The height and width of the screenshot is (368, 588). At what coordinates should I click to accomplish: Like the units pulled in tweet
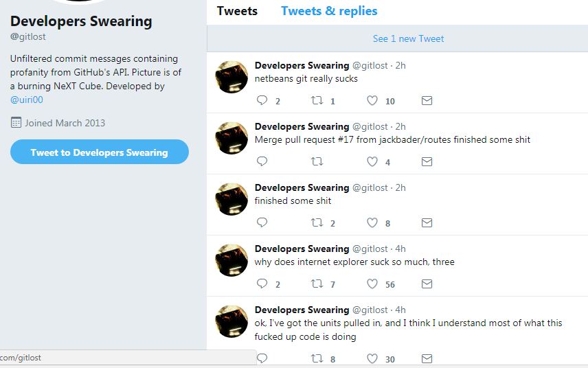click(372, 358)
